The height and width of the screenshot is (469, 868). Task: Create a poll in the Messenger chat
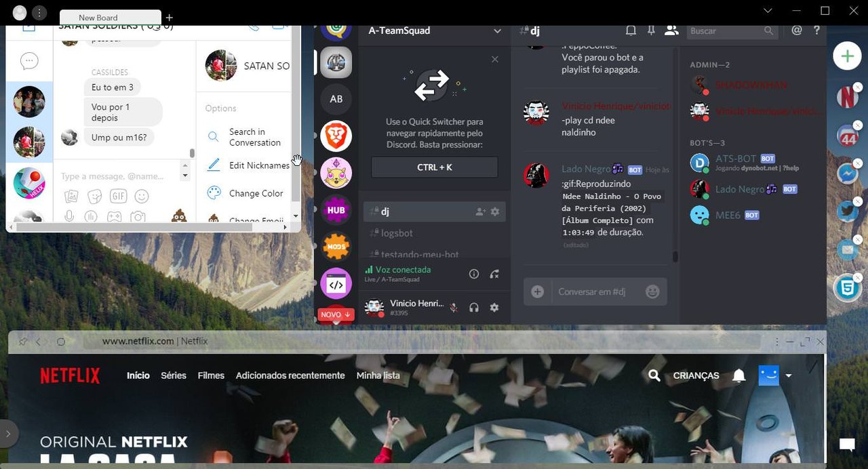click(x=91, y=216)
